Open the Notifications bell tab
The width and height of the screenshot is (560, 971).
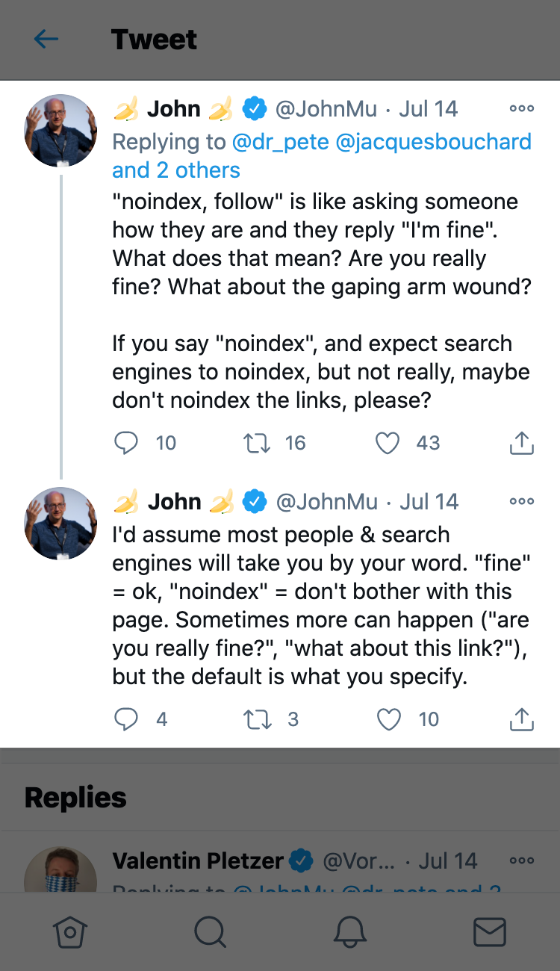pos(349,932)
